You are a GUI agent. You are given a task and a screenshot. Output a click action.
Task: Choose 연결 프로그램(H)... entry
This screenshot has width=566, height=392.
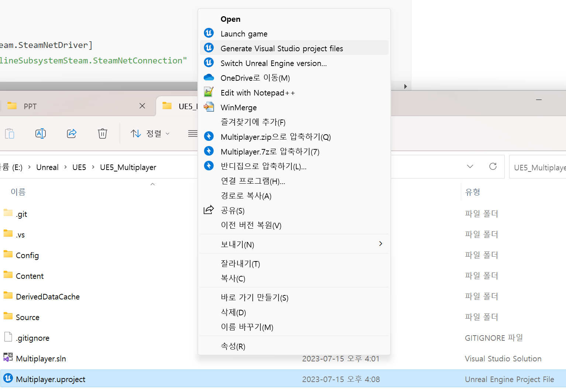point(294,181)
